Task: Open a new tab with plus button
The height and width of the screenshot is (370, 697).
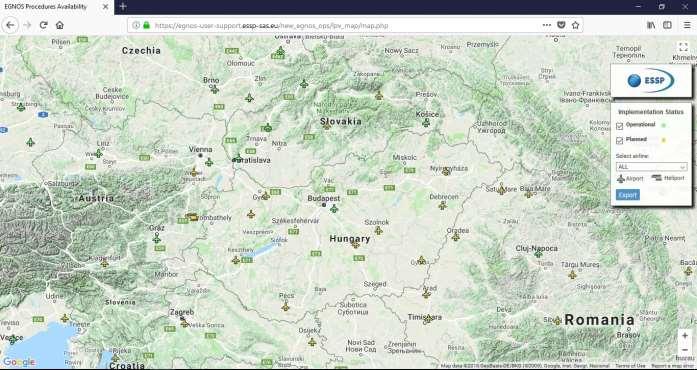Action: click(x=123, y=7)
